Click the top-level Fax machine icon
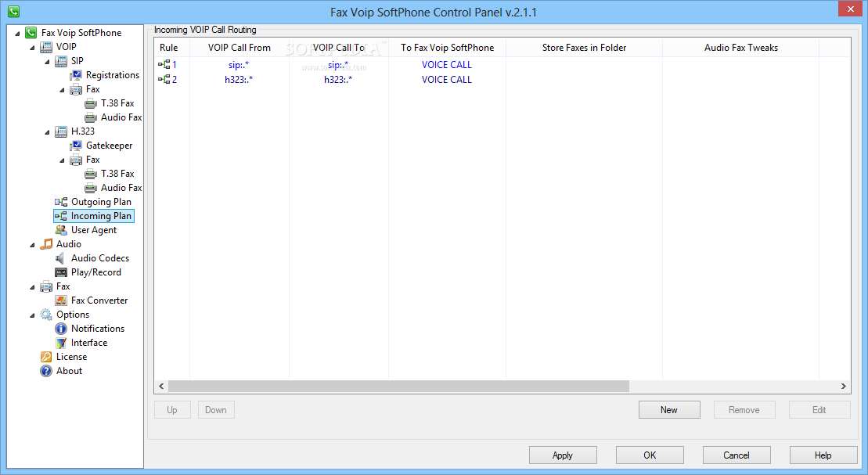 coord(46,286)
